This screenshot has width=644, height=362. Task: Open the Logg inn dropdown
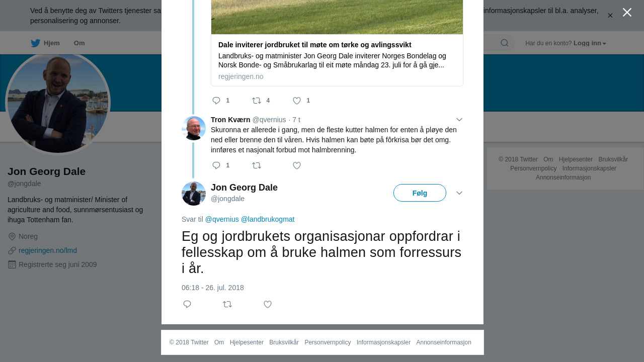pos(590,43)
